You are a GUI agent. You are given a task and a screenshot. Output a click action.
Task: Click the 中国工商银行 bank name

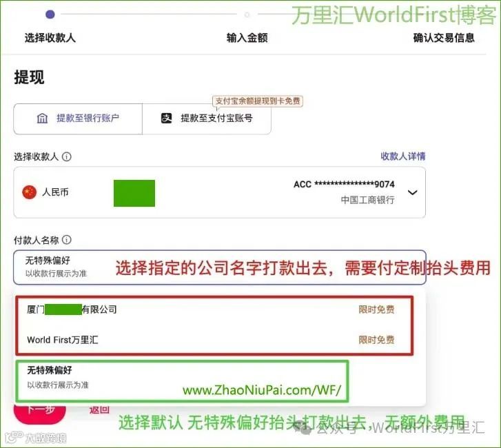(367, 200)
